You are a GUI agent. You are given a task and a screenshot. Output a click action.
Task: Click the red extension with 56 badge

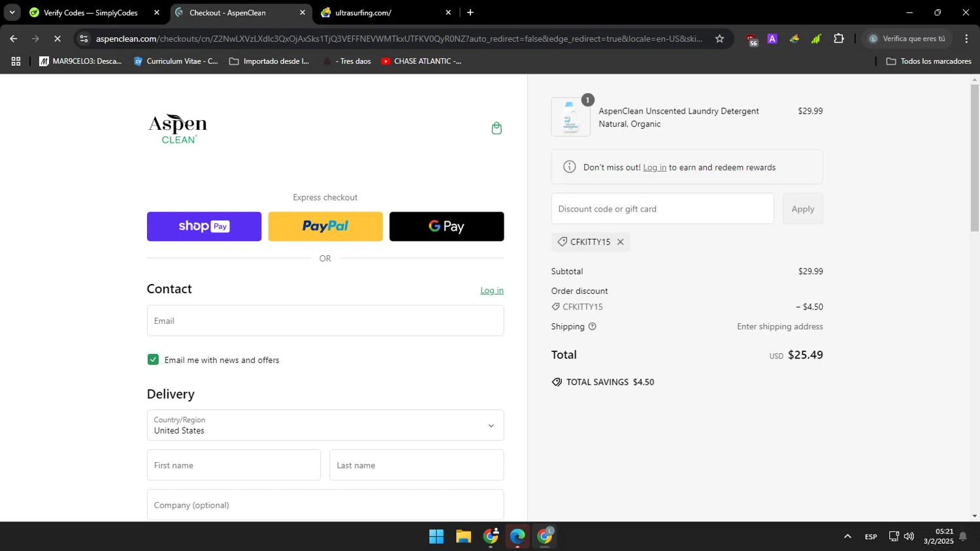(x=751, y=39)
